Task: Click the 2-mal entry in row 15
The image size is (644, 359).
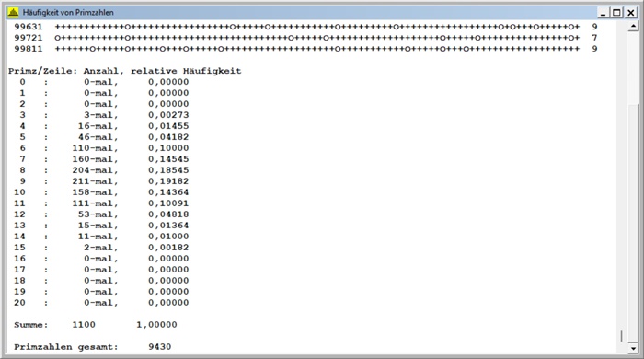Action: point(100,248)
